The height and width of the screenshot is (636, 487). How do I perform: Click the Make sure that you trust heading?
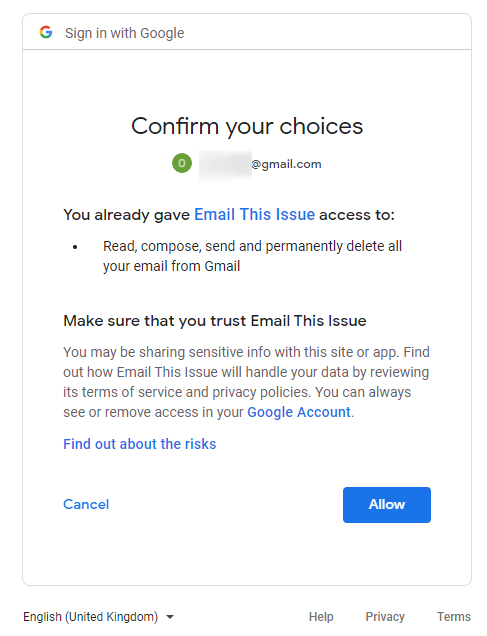215,321
